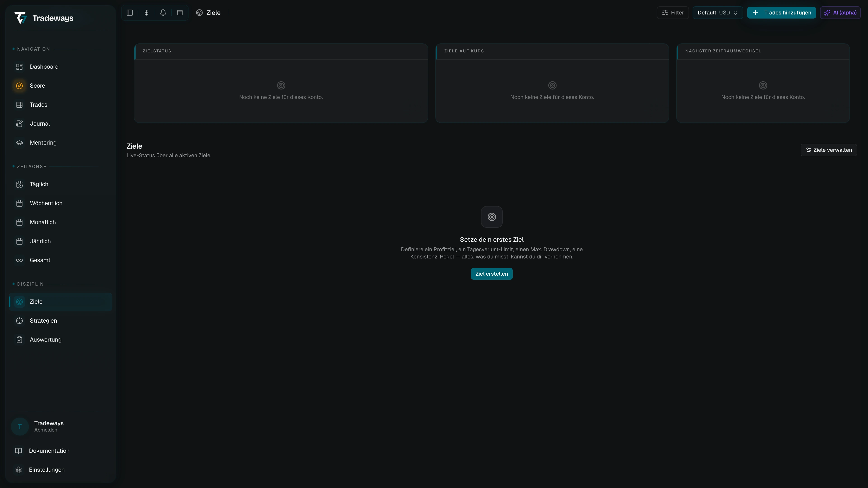
Task: Click the Ziel erstellen button
Action: [492, 274]
